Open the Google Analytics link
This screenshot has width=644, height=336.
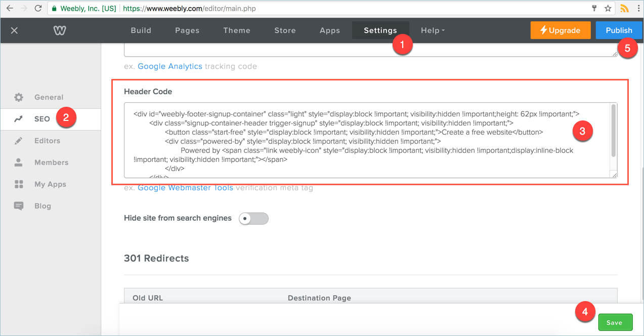[170, 66]
